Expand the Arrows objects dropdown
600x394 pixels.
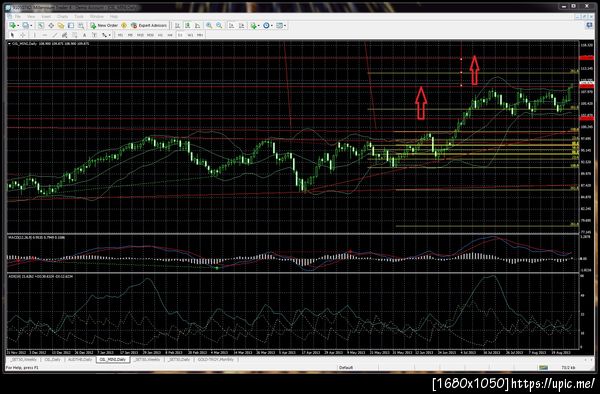(109, 35)
